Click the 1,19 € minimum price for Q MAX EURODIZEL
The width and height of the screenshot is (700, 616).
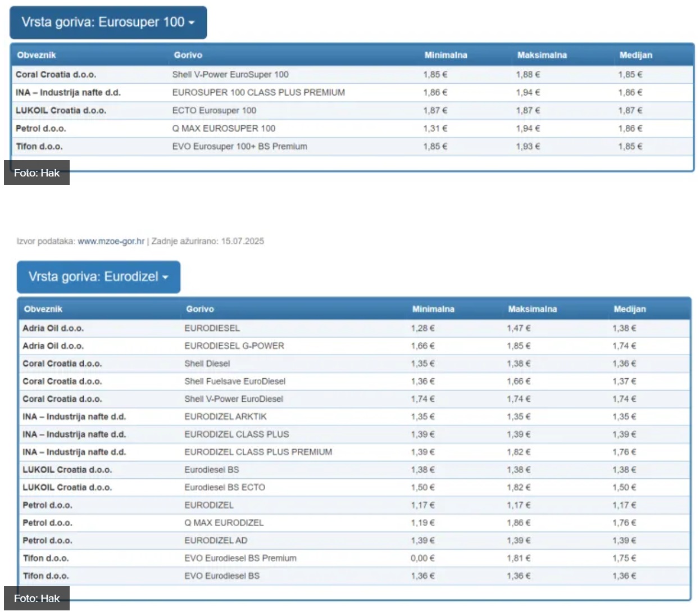coord(422,523)
